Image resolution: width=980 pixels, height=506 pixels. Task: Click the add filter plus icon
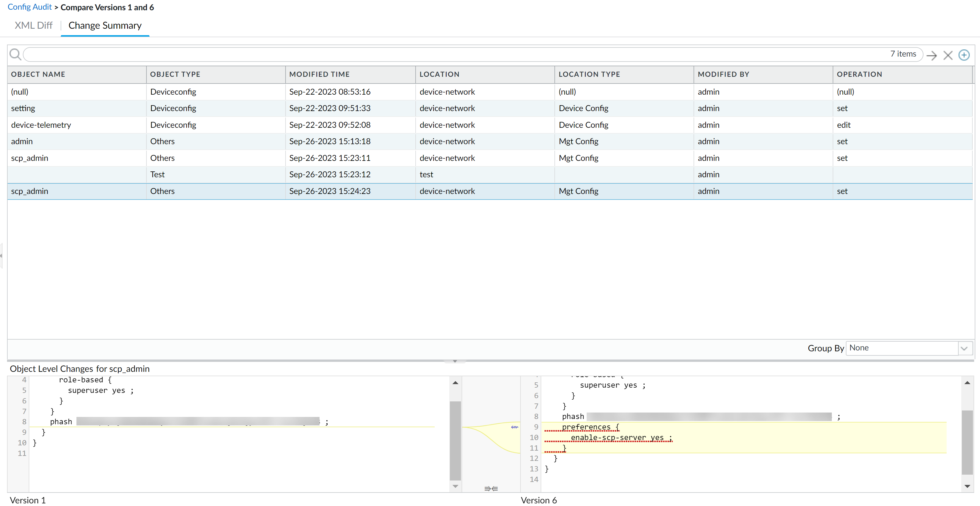click(x=964, y=55)
